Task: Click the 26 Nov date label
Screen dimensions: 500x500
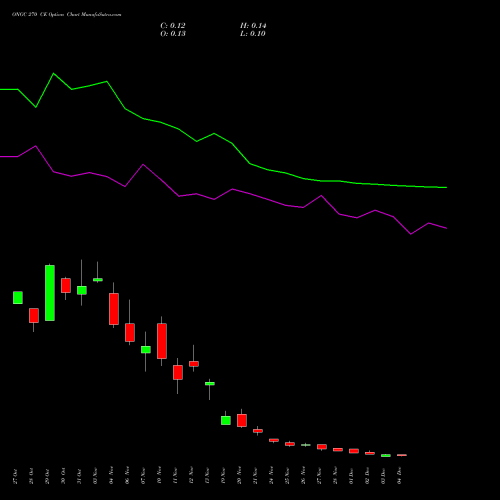Action: [x=303, y=476]
